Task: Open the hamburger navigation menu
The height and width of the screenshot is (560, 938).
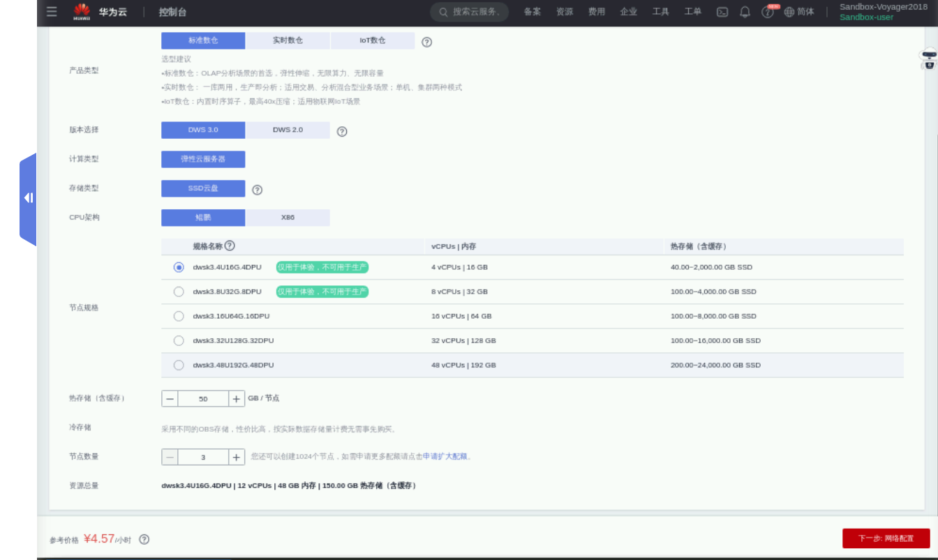Action: point(52,12)
